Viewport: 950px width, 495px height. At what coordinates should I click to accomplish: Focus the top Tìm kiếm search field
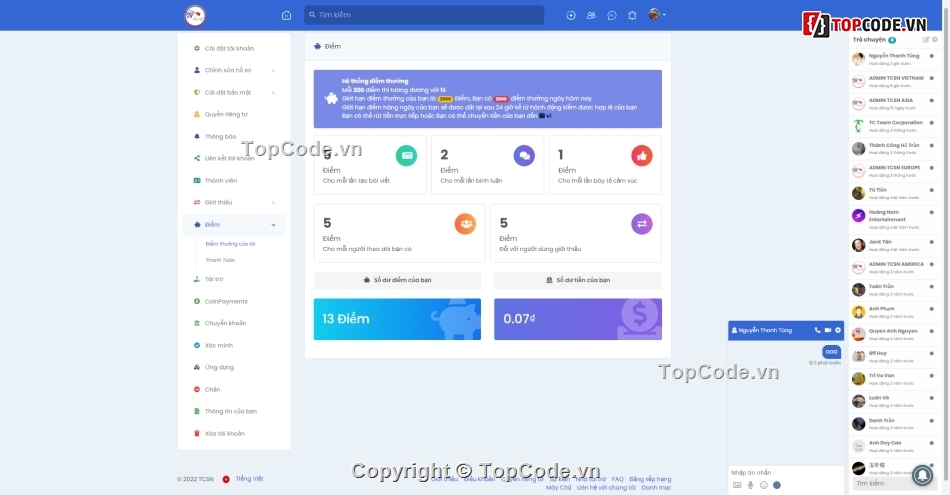click(424, 15)
